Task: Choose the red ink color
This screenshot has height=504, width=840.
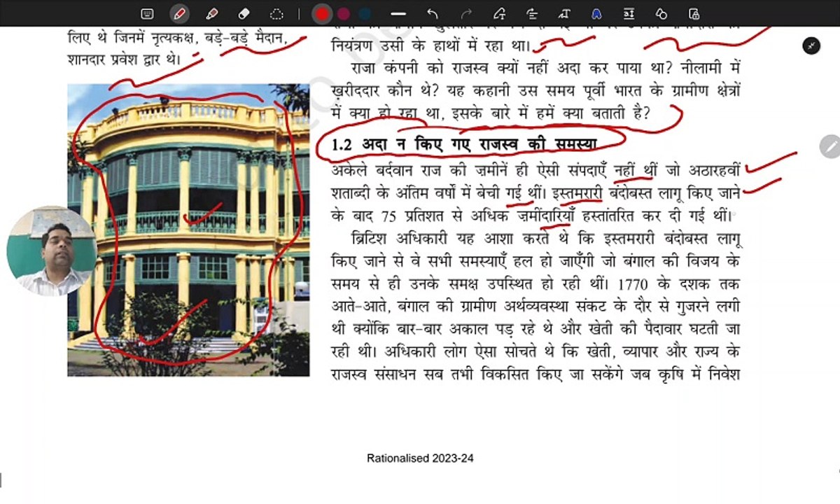Action: [322, 13]
